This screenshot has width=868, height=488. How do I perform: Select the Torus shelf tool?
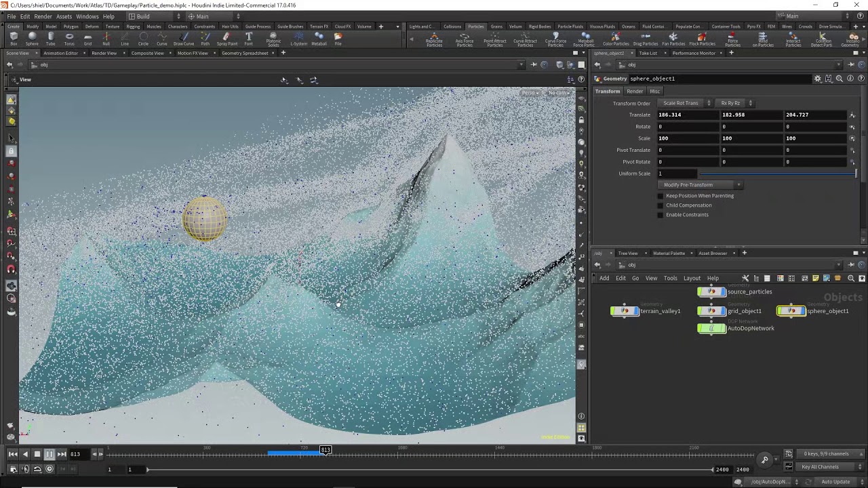click(69, 39)
